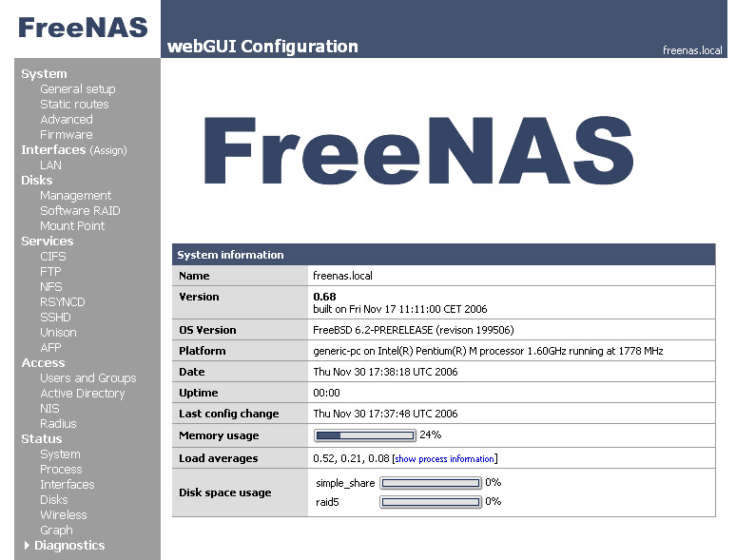Screen dimensions: 736x560
Task: Click the freenas.local hostname in the header
Action: (x=692, y=50)
